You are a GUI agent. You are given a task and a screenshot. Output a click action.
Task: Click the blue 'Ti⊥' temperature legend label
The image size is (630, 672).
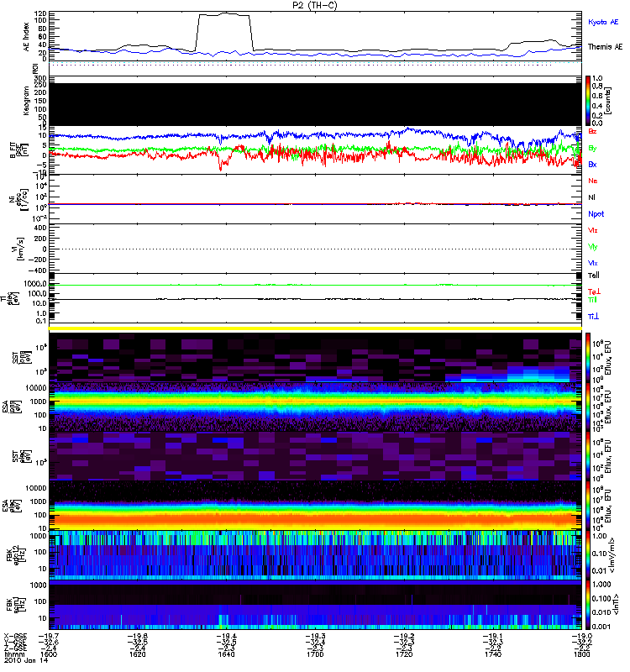pyautogui.click(x=593, y=317)
